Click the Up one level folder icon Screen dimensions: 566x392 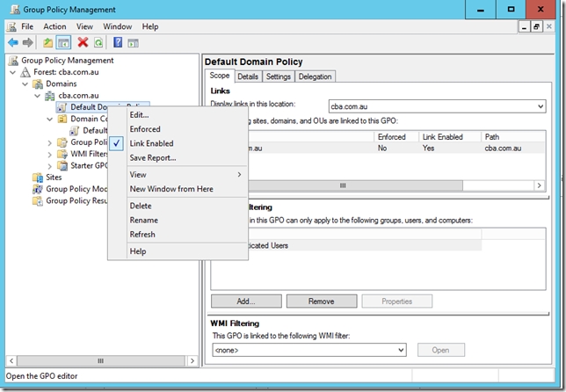pyautogui.click(x=47, y=42)
